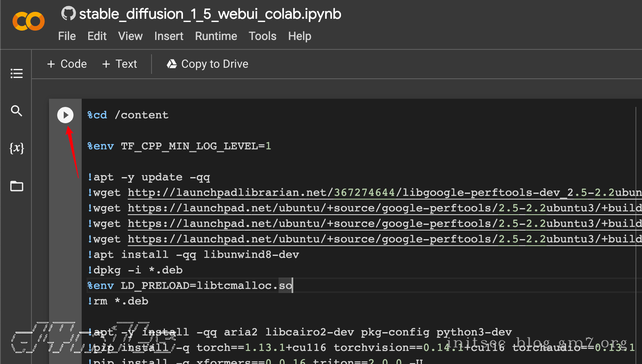Open the Edit menu
The height and width of the screenshot is (364, 642).
97,36
